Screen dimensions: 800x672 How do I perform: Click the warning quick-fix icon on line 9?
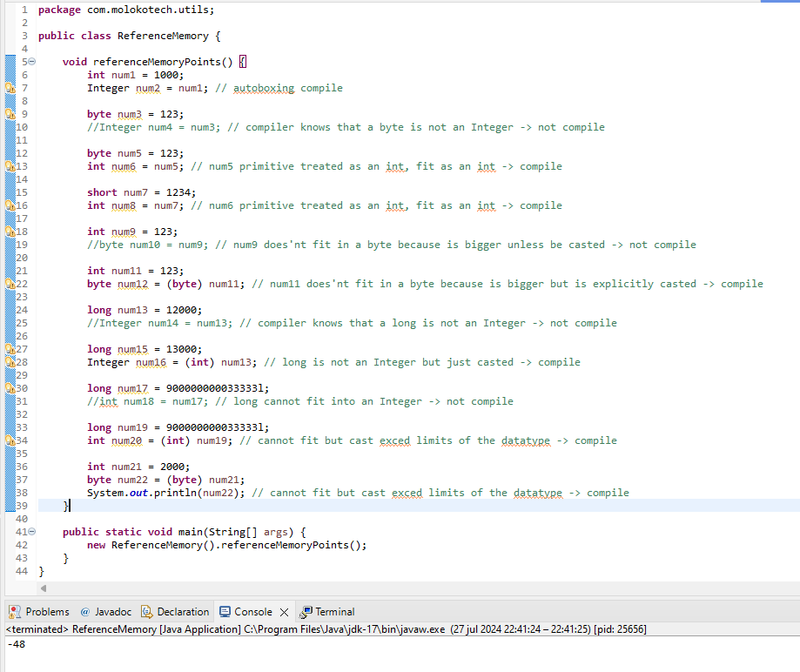[10, 114]
